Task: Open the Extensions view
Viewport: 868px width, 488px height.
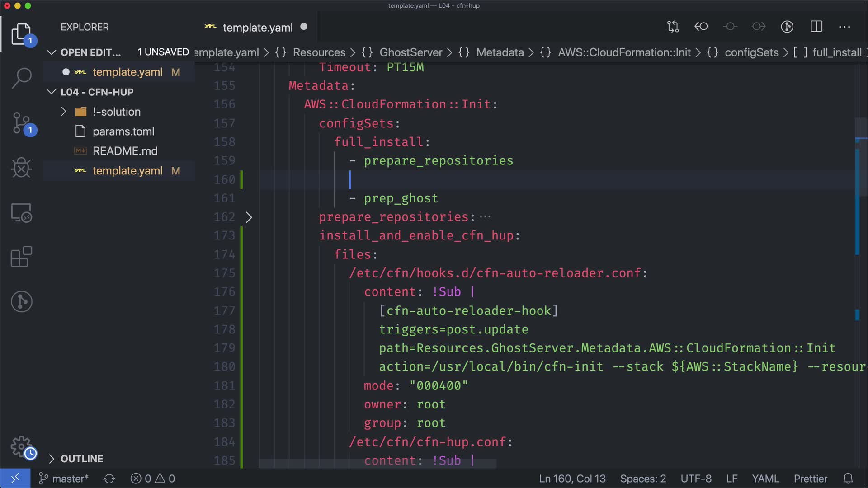Action: [21, 257]
